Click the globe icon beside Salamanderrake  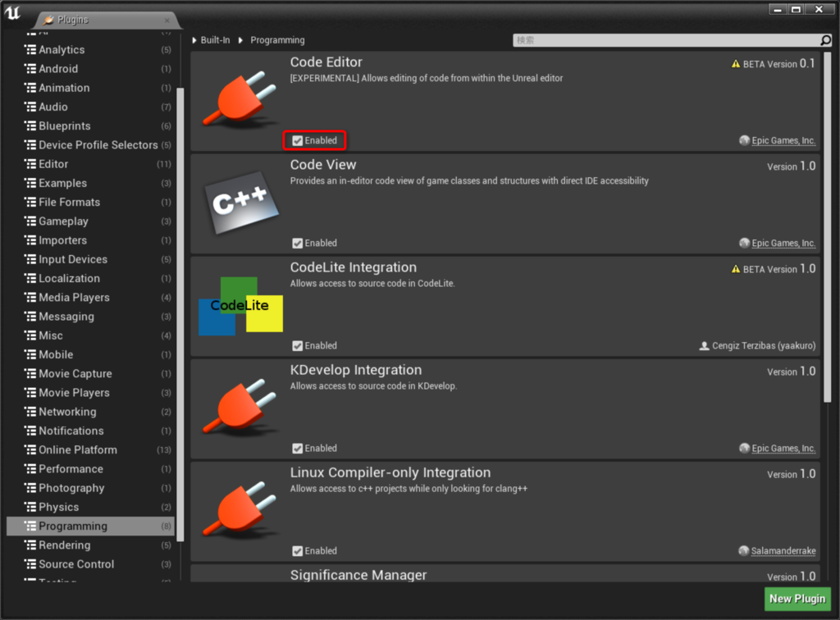tap(743, 550)
